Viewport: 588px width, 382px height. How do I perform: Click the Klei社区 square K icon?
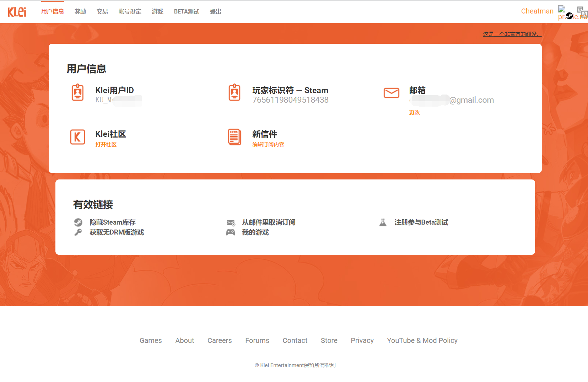click(78, 137)
